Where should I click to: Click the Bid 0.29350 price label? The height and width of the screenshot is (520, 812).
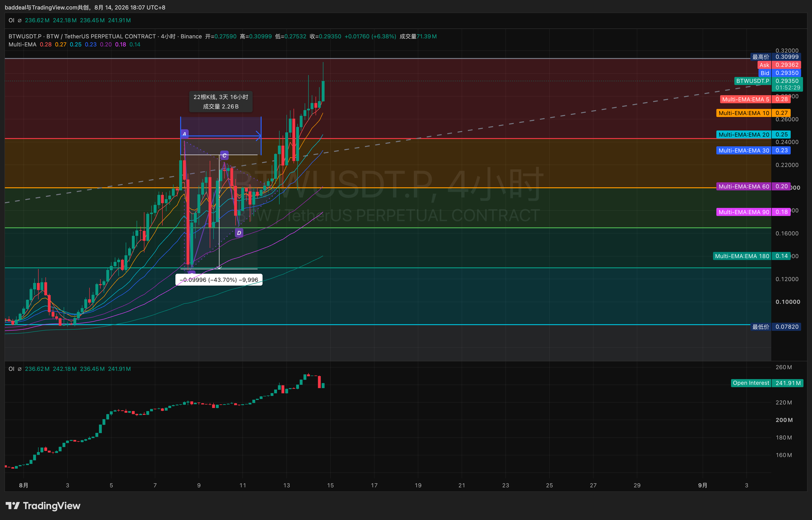pos(780,73)
